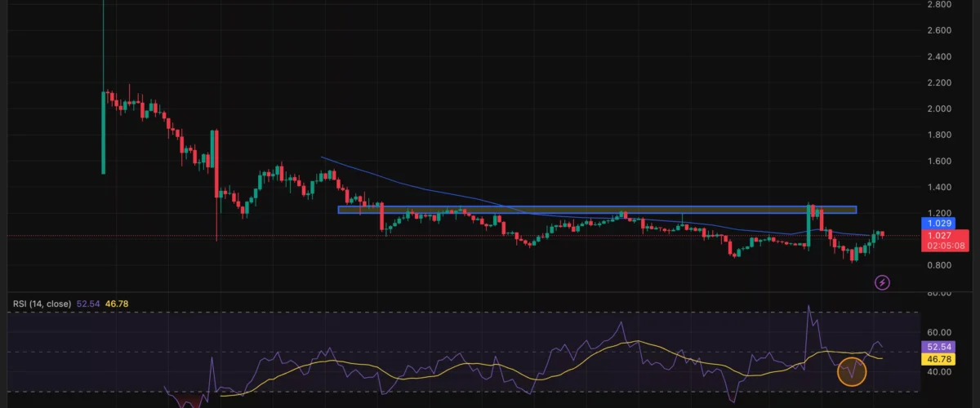Click the purple 52.54 value in RSI legend

pos(87,304)
